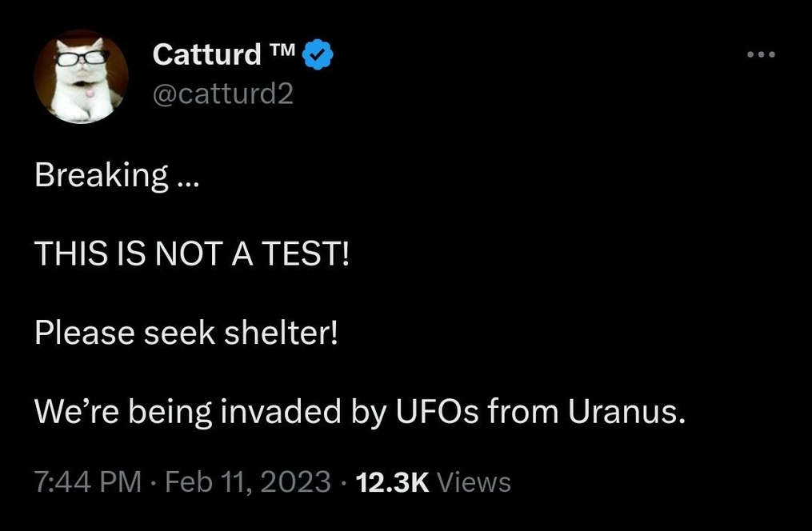Open the three-dot more options menu
Screen dimensions: 812x531
coord(761,54)
